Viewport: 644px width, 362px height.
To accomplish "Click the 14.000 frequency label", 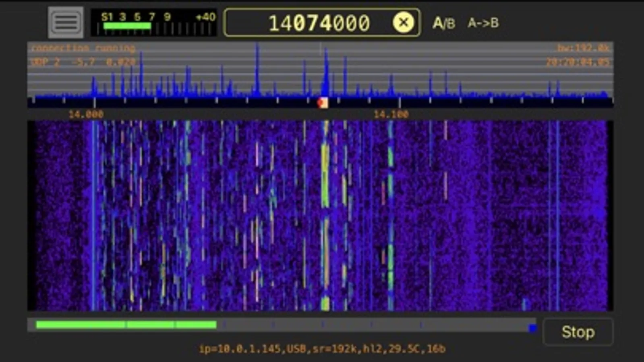I will click(86, 115).
